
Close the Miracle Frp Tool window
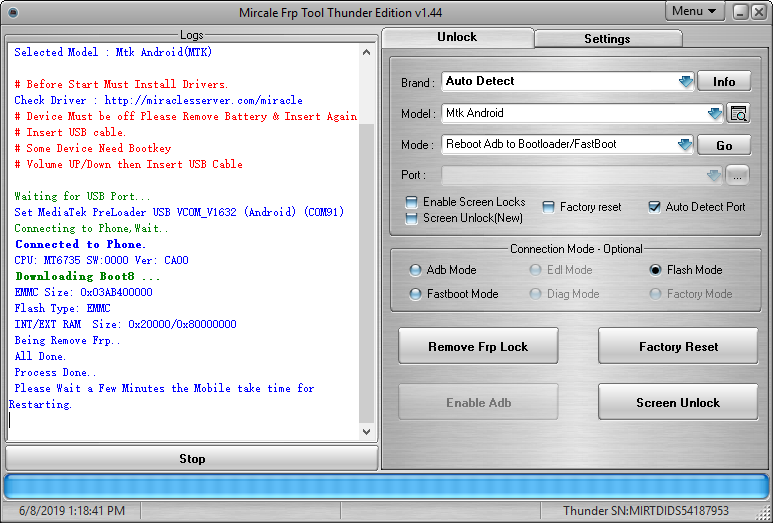pyautogui.click(x=759, y=12)
